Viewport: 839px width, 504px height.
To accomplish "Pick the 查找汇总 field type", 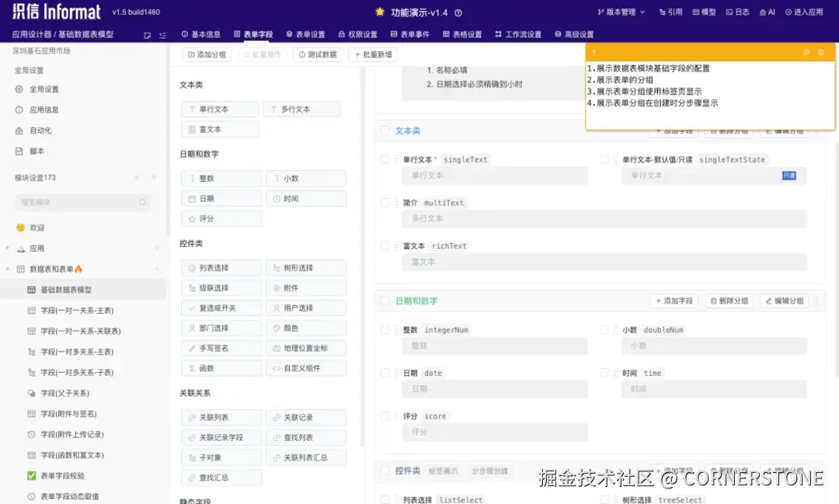I will pyautogui.click(x=221, y=478).
